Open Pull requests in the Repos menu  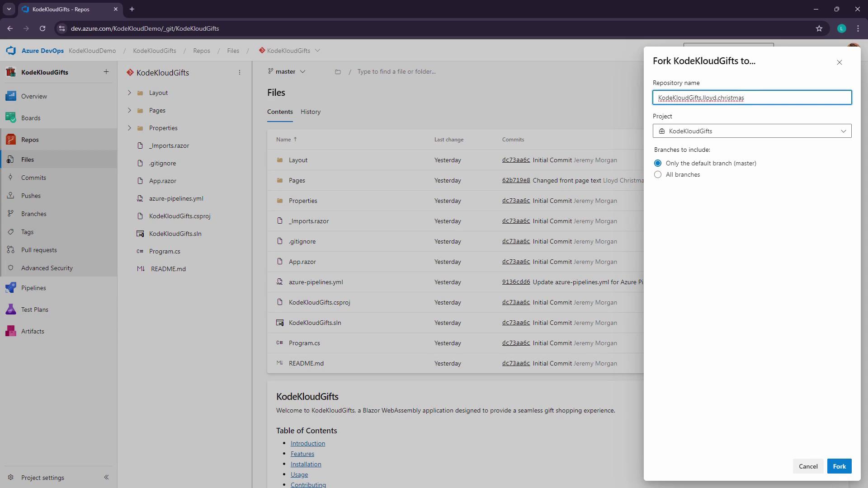click(x=39, y=250)
